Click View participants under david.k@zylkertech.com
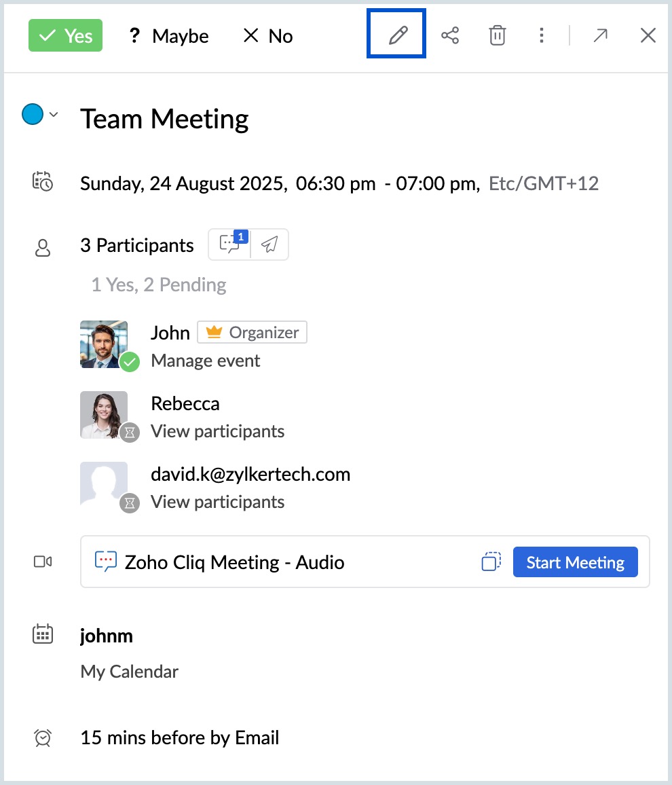Image resolution: width=672 pixels, height=785 pixels. click(x=217, y=502)
